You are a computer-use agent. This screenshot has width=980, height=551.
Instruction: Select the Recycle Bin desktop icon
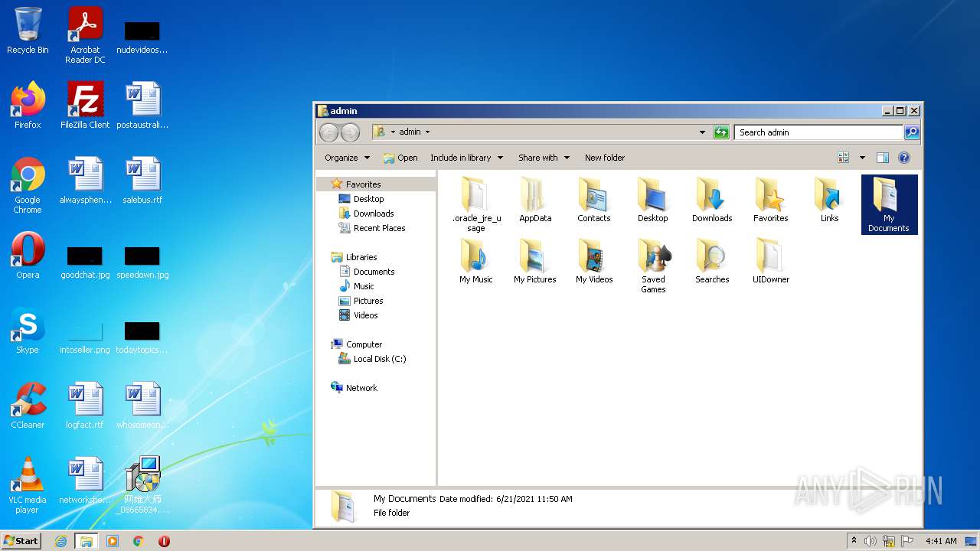[28, 31]
